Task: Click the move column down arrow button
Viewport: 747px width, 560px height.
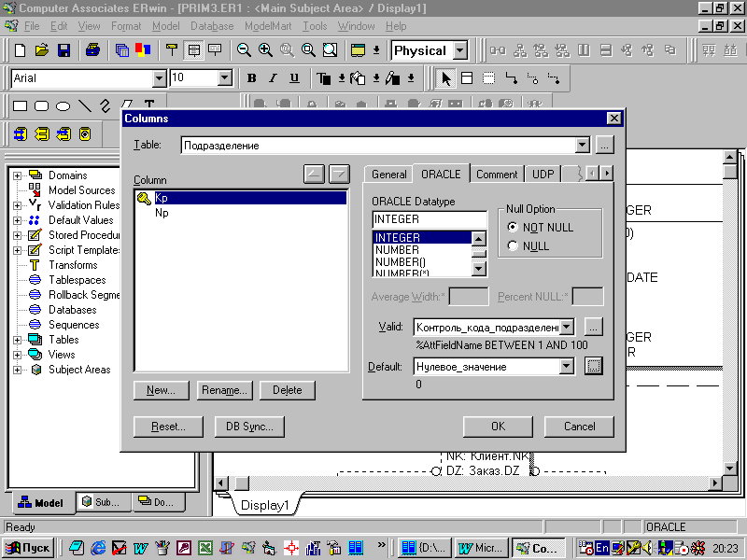Action: [339, 174]
